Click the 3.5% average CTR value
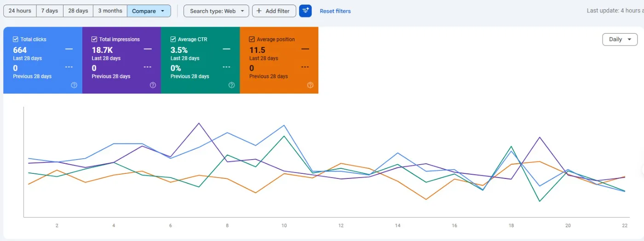This screenshot has height=241, width=644. (x=179, y=50)
